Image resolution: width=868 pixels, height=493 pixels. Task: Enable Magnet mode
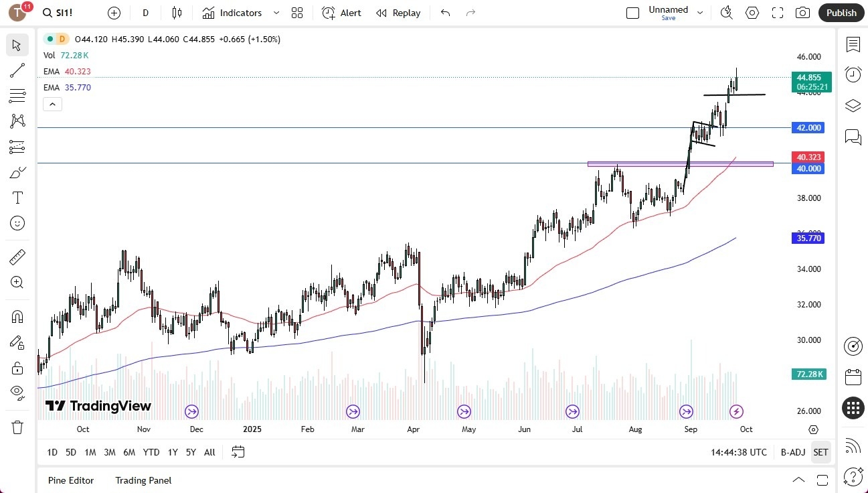17,316
